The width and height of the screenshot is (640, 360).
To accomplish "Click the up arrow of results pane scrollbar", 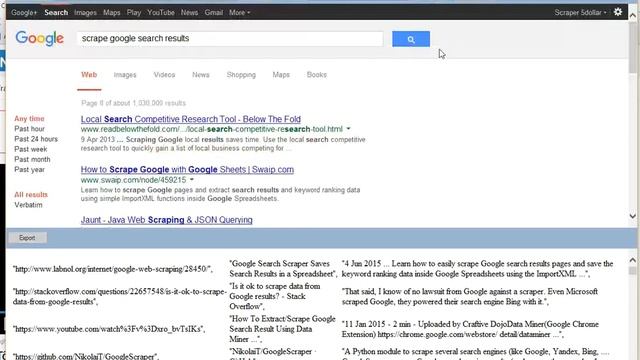I will tap(633, 260).
